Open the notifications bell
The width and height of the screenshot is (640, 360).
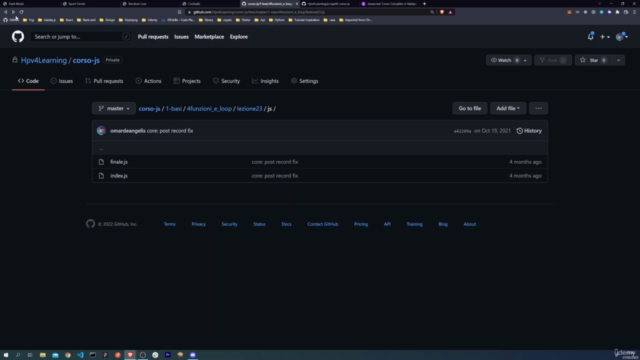tap(590, 37)
